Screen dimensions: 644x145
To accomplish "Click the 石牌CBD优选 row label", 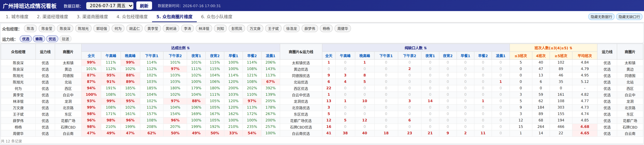I will 301,127.
